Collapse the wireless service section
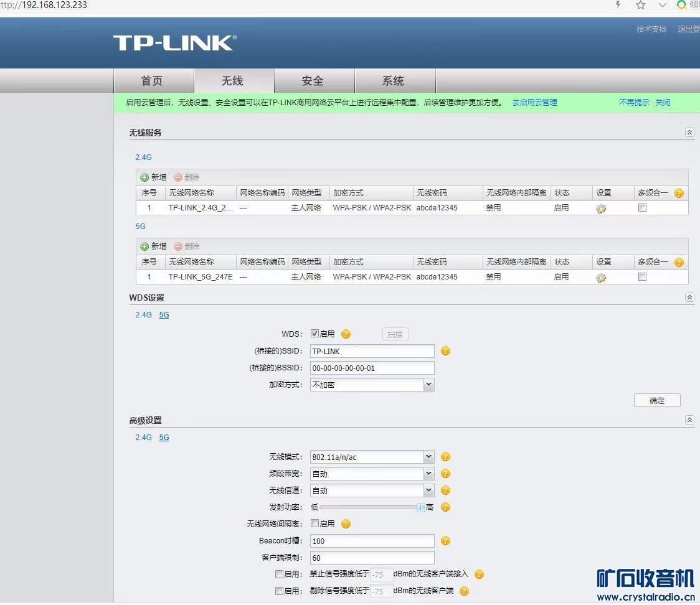Viewport: 700px width, 605px height. [x=690, y=133]
